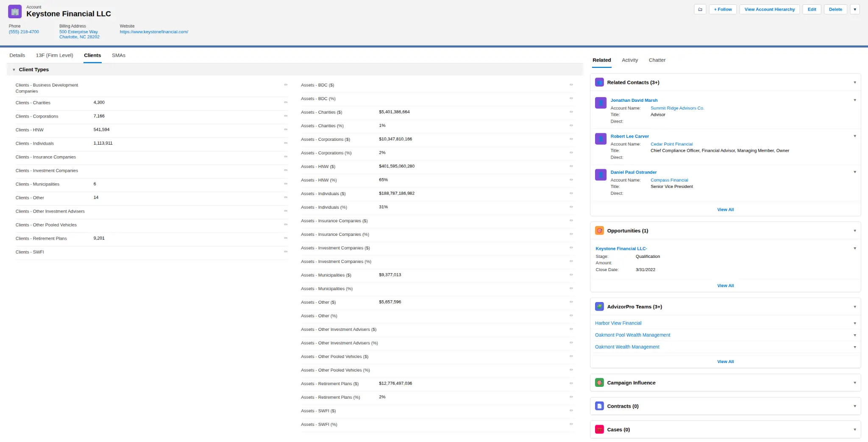The image size is (868, 442).
Task: Switch to the Chatter tab
Action: click(657, 60)
